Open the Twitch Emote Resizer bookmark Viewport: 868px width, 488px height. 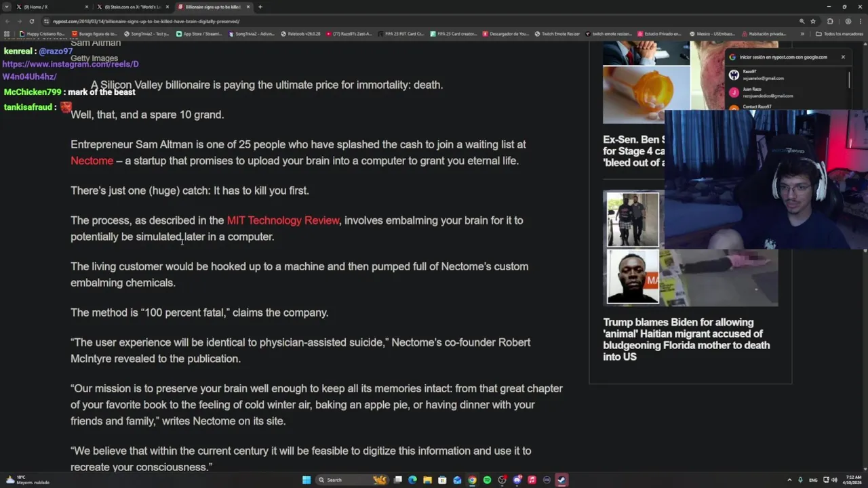click(x=557, y=34)
